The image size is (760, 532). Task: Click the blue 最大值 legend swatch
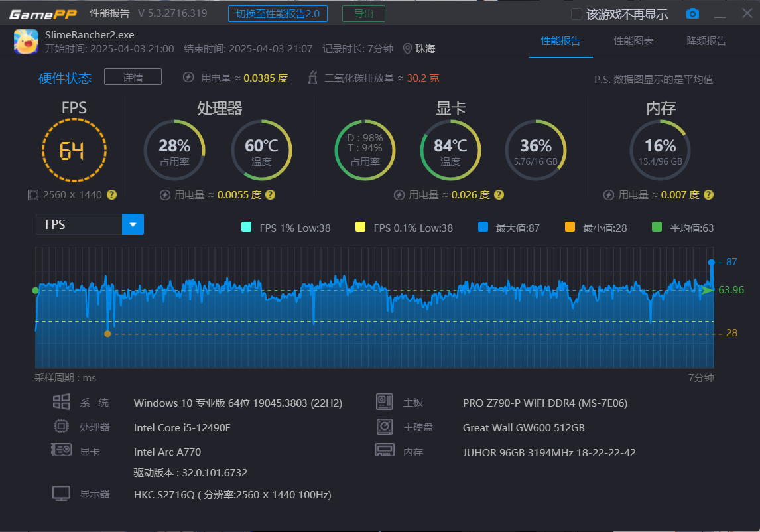483,226
